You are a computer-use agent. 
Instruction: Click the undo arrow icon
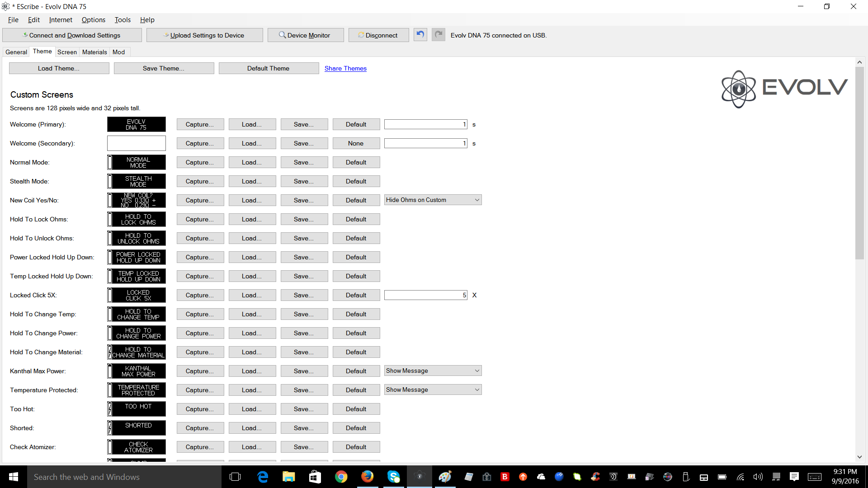(x=420, y=35)
